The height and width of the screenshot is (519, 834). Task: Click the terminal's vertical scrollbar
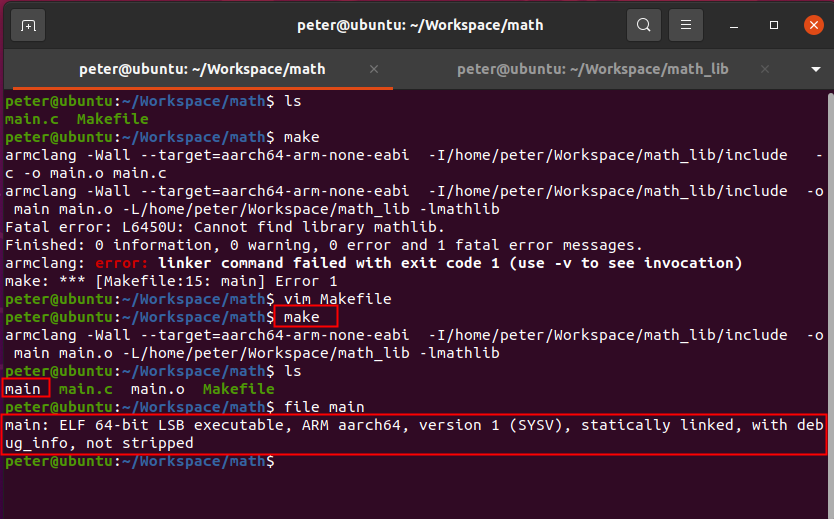point(829,280)
